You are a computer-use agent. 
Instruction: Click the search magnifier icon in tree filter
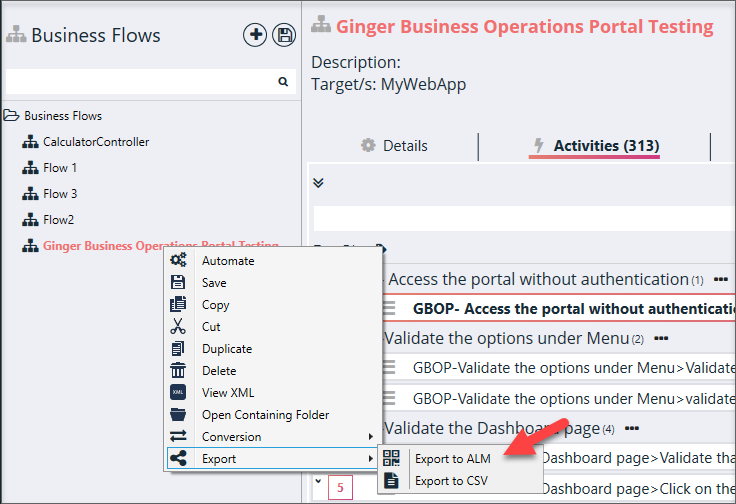pyautogui.click(x=283, y=82)
